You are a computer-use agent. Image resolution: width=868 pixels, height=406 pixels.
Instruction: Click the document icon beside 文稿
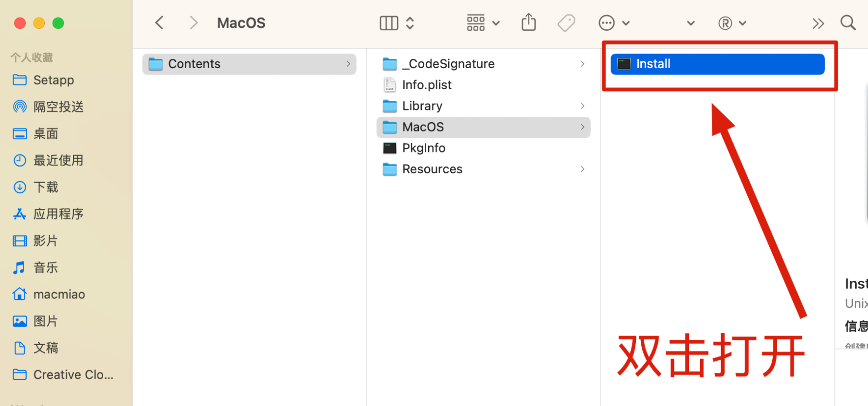click(20, 348)
